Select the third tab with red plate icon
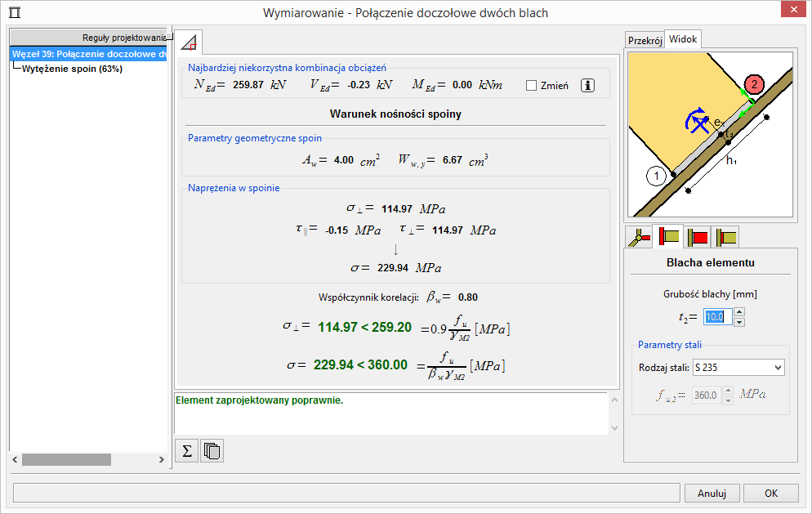812x514 pixels. point(697,237)
